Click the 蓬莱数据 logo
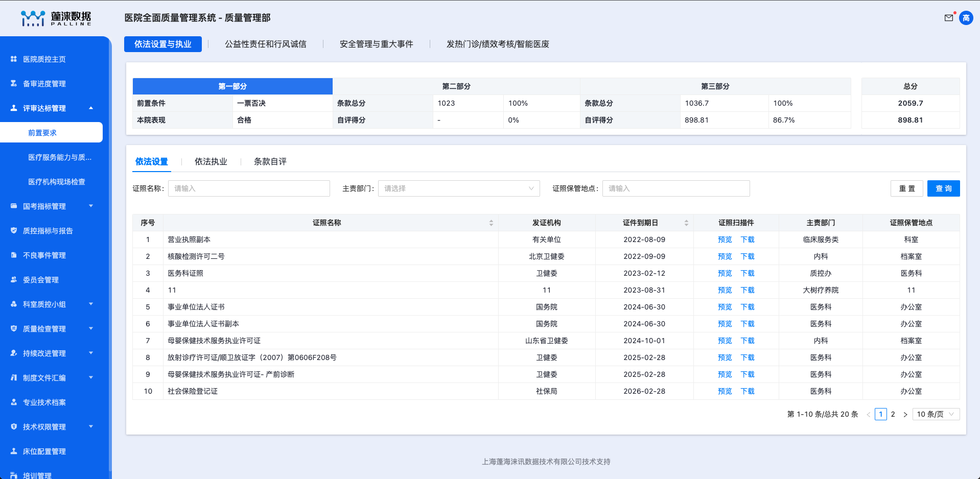This screenshot has height=479, width=980. (x=56, y=18)
